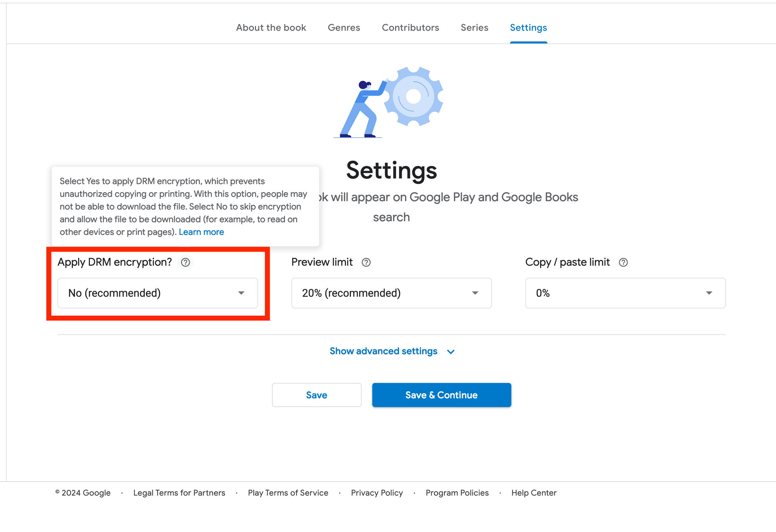
Task: Visit the Help Center link
Action: [x=534, y=493]
